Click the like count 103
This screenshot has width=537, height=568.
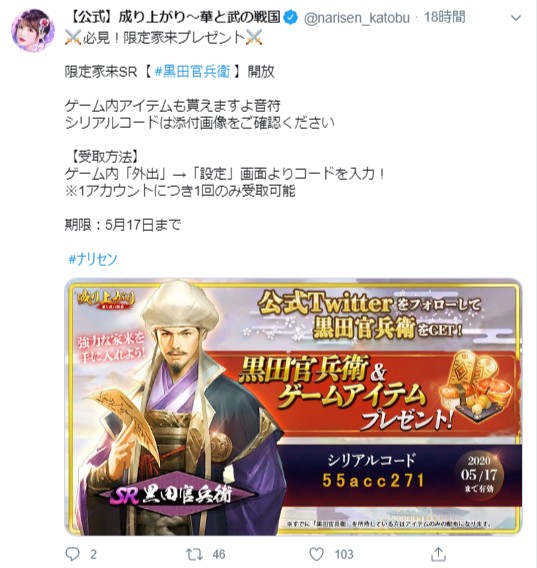tap(344, 554)
